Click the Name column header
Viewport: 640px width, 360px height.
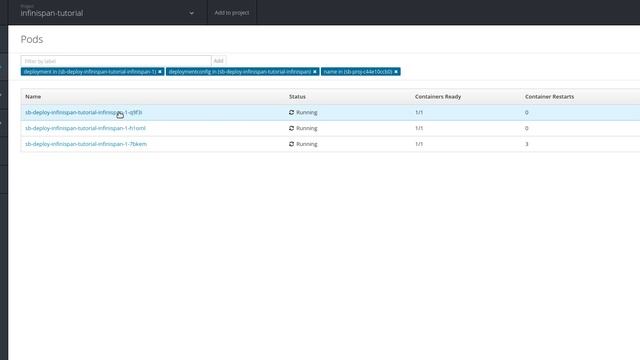pyautogui.click(x=33, y=97)
